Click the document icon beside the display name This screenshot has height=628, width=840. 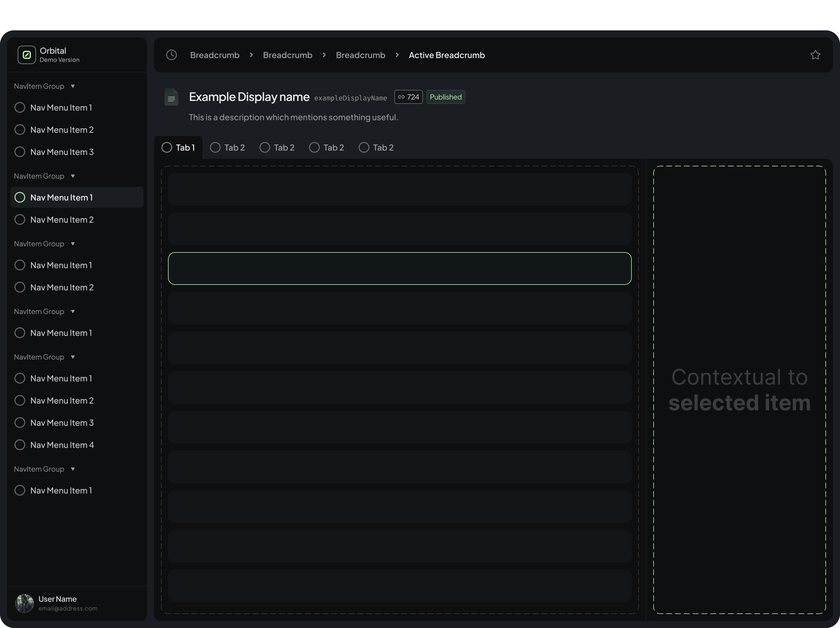(x=171, y=97)
